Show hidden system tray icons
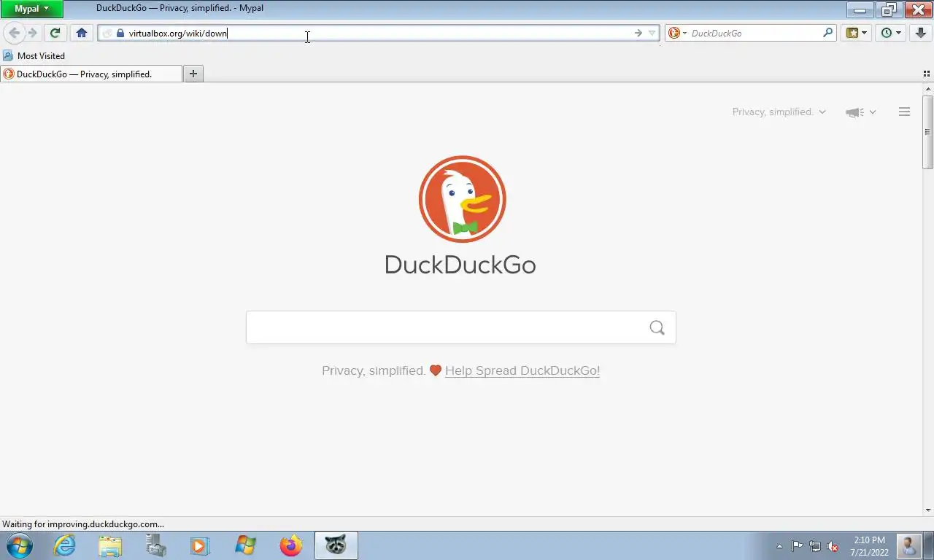 [779, 546]
